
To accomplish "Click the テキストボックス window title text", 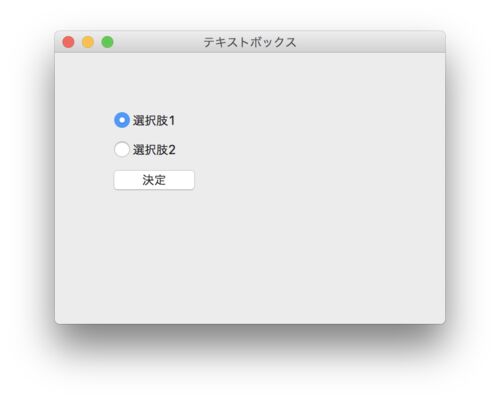I will [250, 42].
